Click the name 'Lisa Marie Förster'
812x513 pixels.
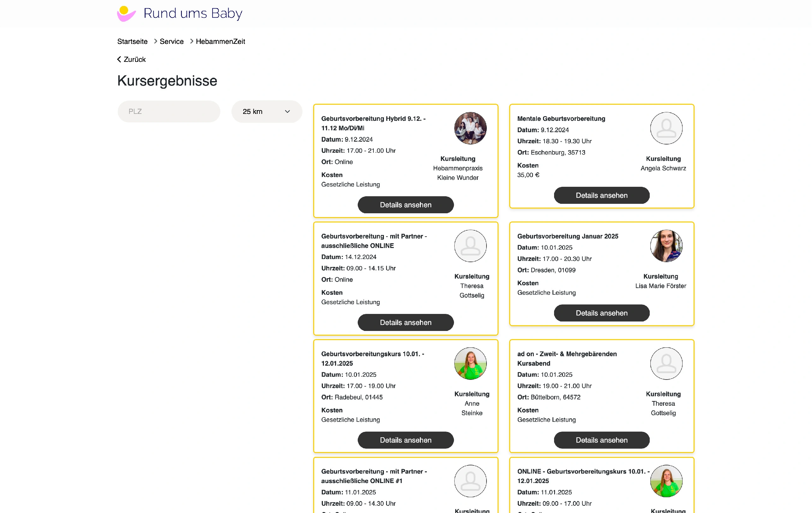tap(660, 286)
